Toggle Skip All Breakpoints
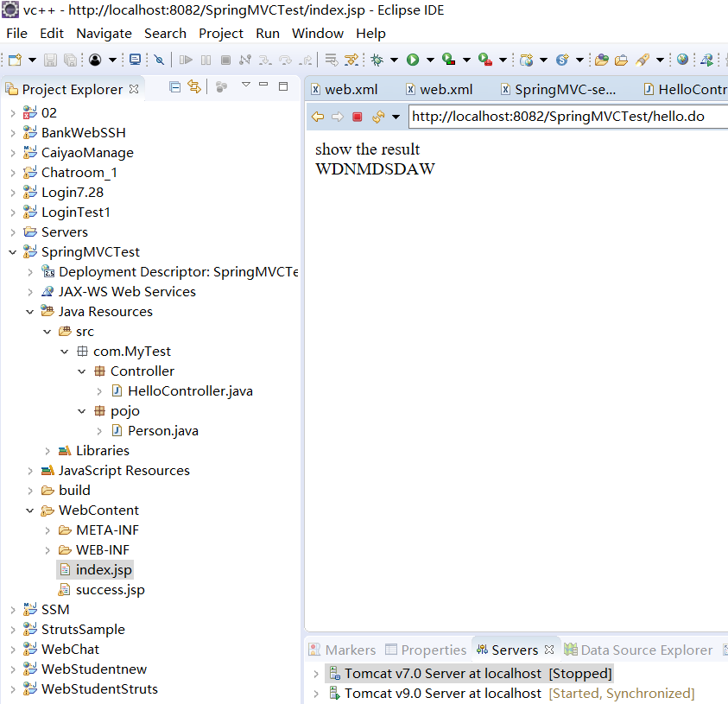Screen dimensions: 728x704 (159, 60)
